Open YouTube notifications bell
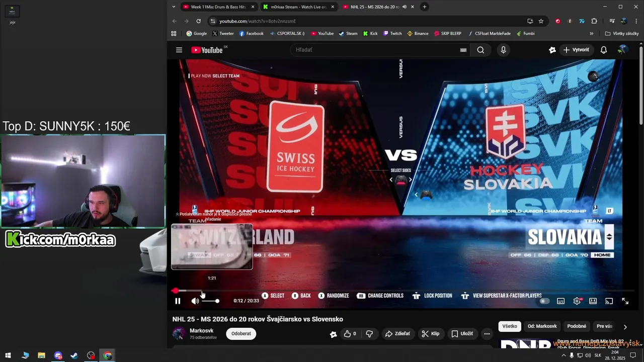 pyautogui.click(x=604, y=50)
